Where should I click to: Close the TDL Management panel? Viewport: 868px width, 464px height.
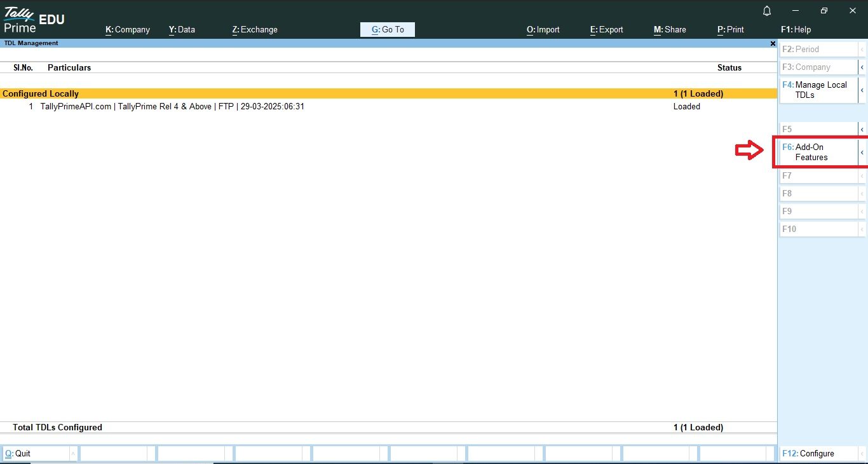(773, 43)
